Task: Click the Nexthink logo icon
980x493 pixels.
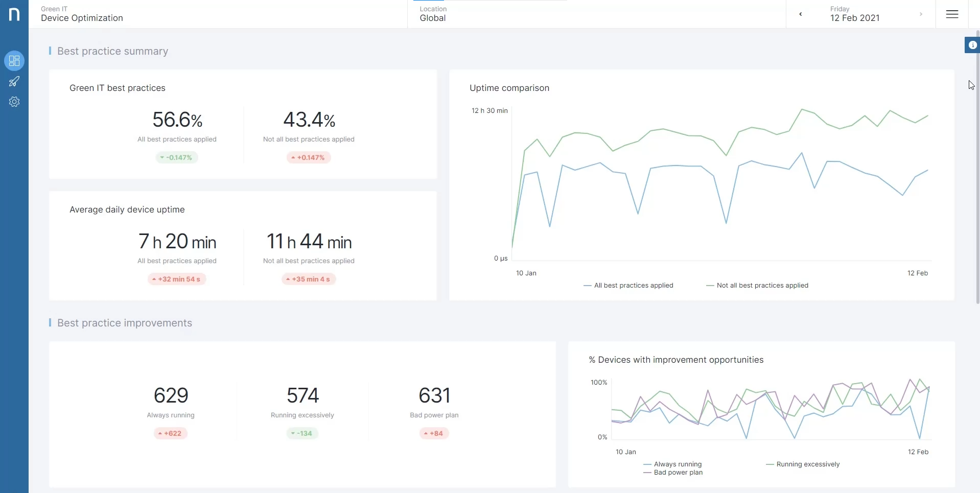Action: (14, 14)
